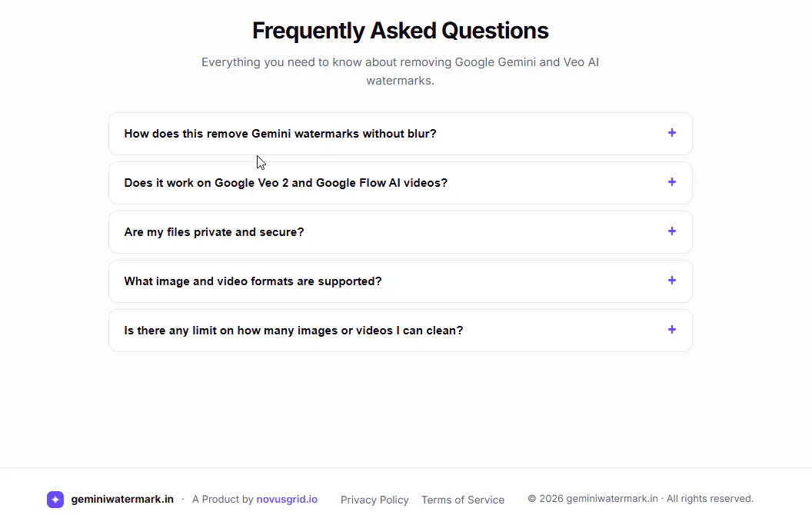Click the plus icon for supported formats question
Viewport: 812px width, 525px height.
[671, 281]
